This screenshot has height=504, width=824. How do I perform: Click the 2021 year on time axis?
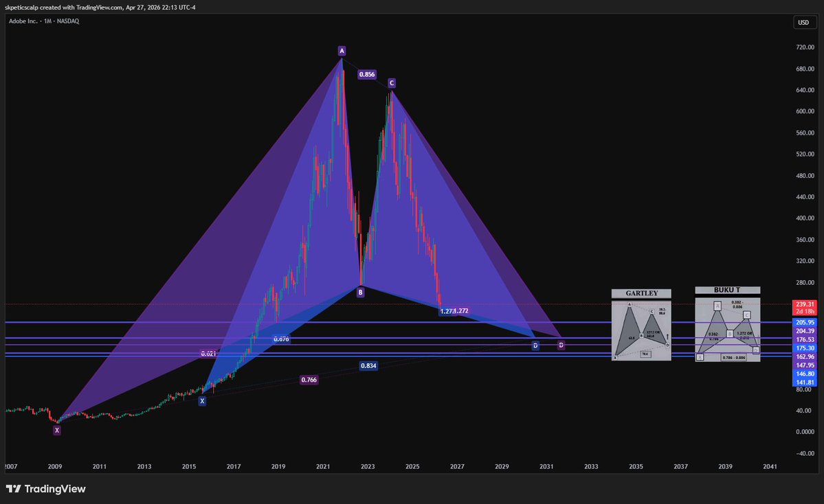323,466
